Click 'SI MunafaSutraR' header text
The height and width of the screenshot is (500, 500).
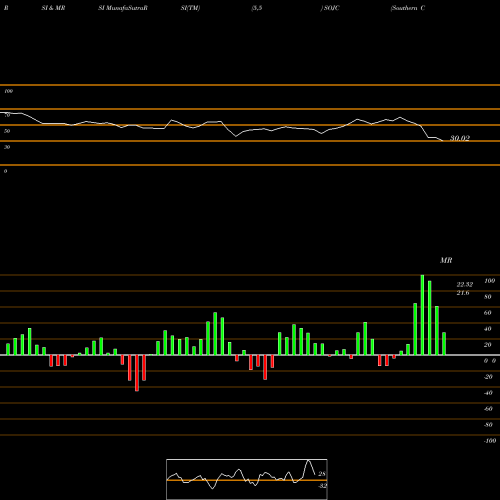[123, 8]
